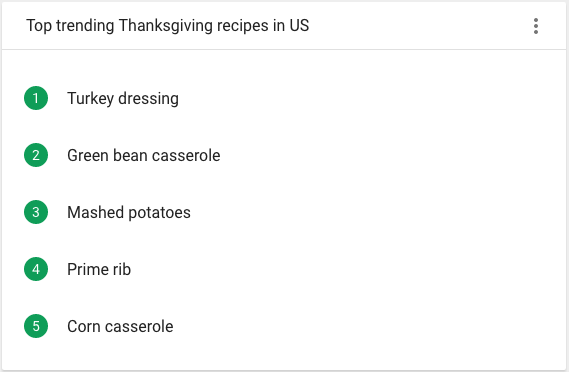This screenshot has width=569, height=372.
Task: Click the word Turkey in first entry
Action: [90, 98]
